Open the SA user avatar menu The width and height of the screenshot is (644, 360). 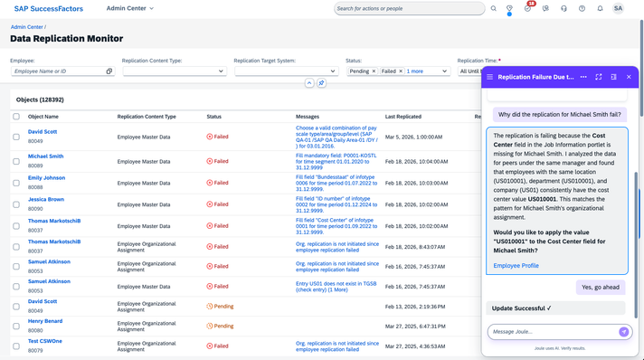coord(618,8)
